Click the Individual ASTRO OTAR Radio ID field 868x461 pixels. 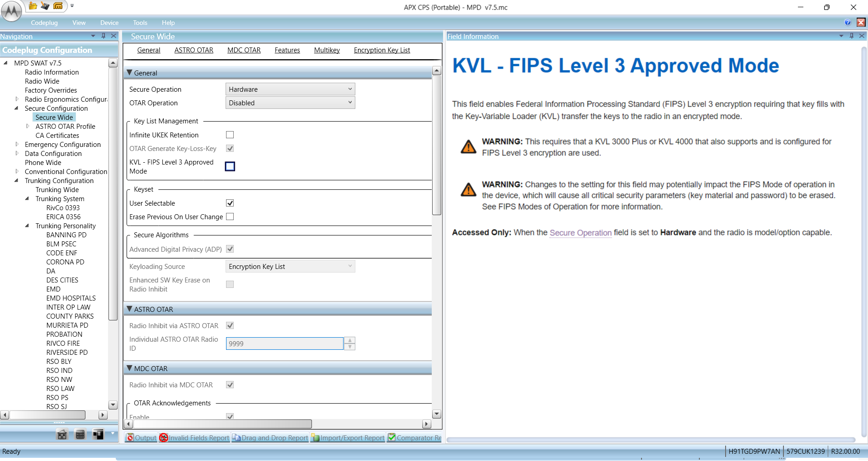tap(284, 343)
